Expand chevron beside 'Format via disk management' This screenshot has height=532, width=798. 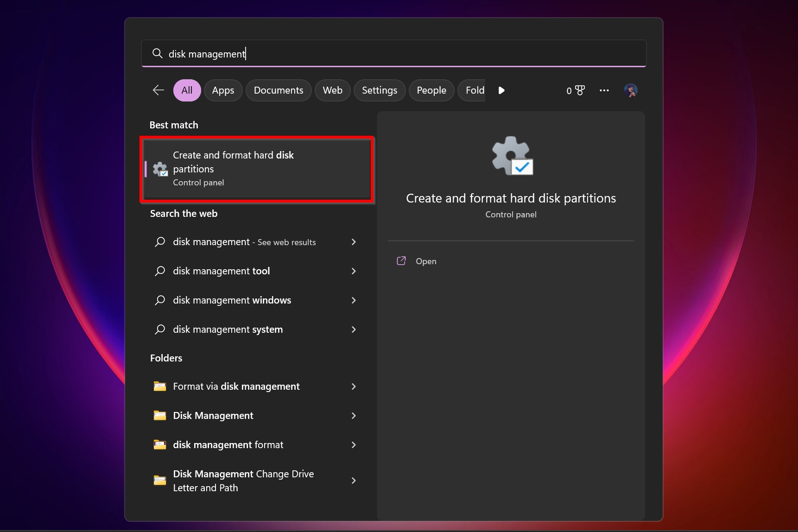point(354,386)
